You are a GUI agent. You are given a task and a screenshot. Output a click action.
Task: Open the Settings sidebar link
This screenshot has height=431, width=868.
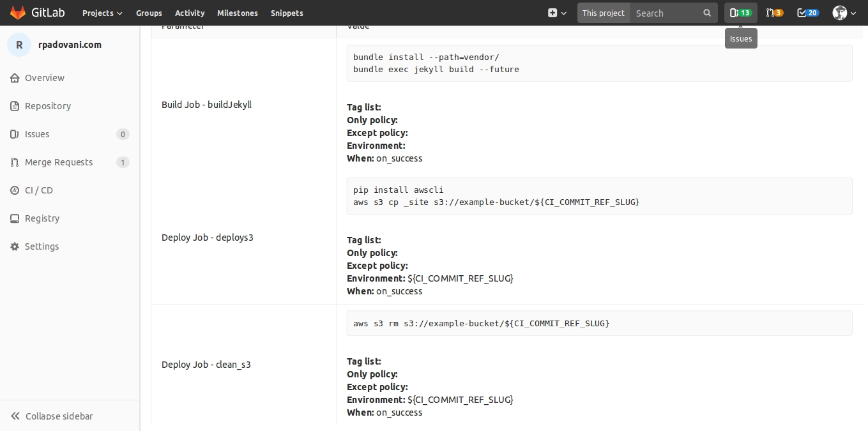coord(42,246)
